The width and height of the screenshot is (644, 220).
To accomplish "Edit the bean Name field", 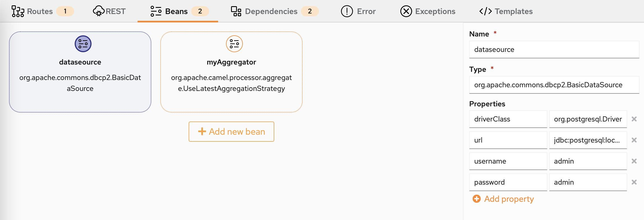I will click(x=554, y=50).
